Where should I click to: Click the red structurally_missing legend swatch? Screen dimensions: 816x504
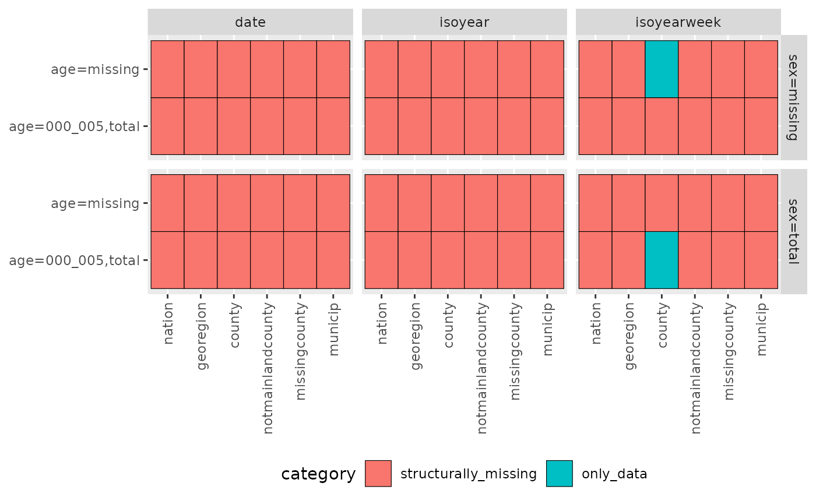[x=378, y=474]
